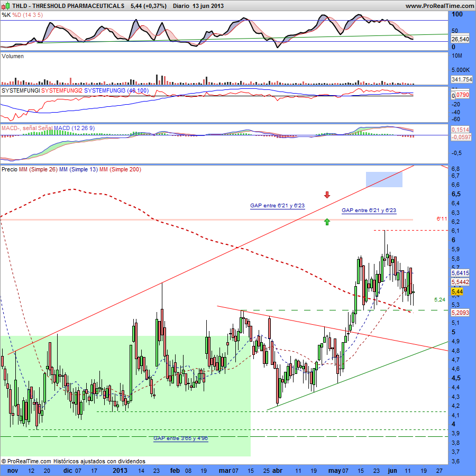Click the 341.754 volume value tag
Image resolution: width=476 pixels, height=476 pixels.
(x=461, y=79)
